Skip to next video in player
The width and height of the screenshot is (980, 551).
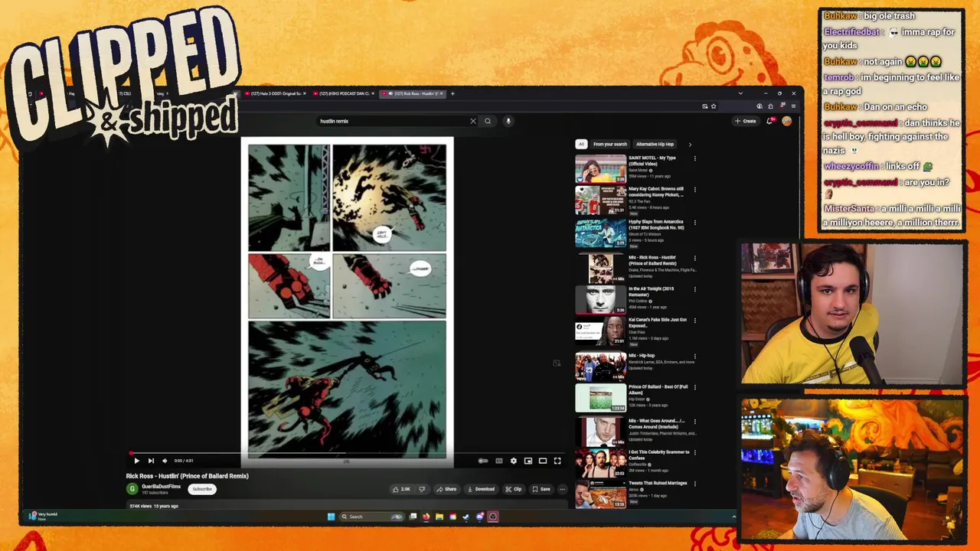(151, 461)
